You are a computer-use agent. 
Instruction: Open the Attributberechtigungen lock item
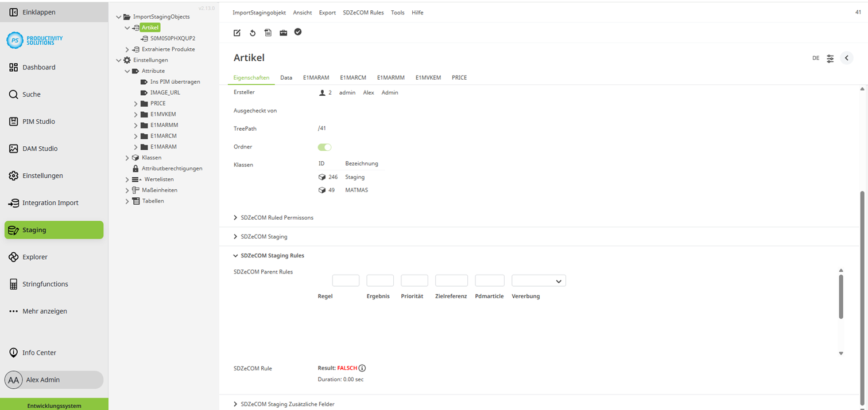[x=173, y=168]
